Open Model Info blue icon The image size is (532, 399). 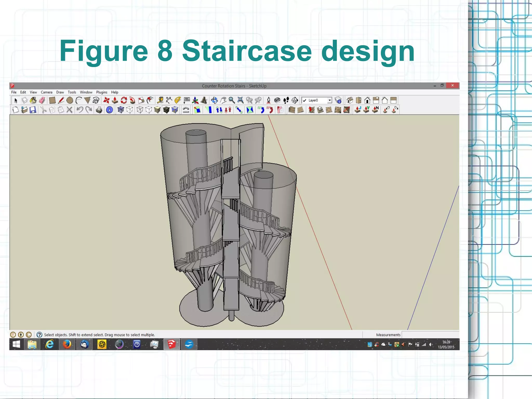click(109, 110)
